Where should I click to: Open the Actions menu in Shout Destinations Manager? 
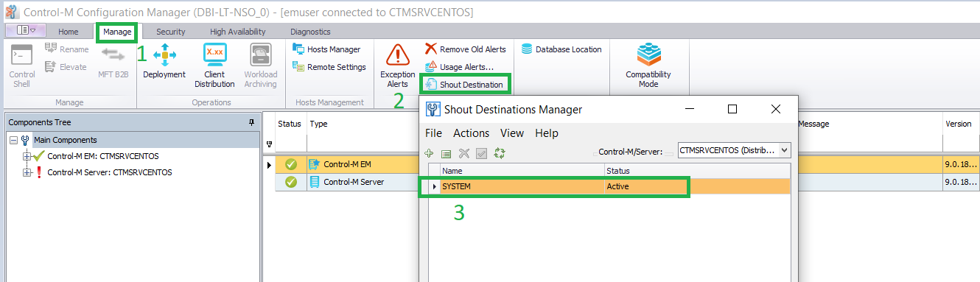[471, 133]
